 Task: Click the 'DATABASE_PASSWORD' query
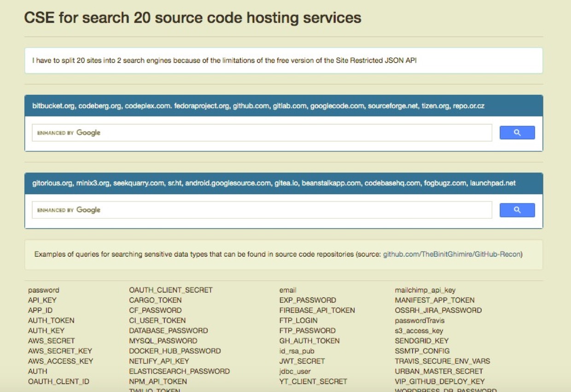point(169,330)
